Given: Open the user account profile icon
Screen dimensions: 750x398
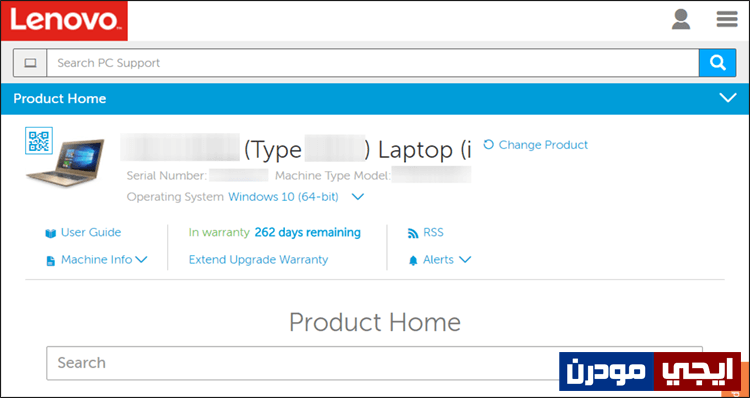Looking at the screenshot, I should tap(681, 20).
